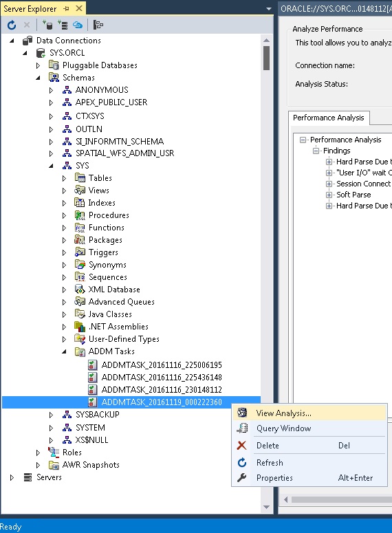Select ADDMTASK_20161116_230148112 task
Screen dimensions: 392x533
[162, 389]
